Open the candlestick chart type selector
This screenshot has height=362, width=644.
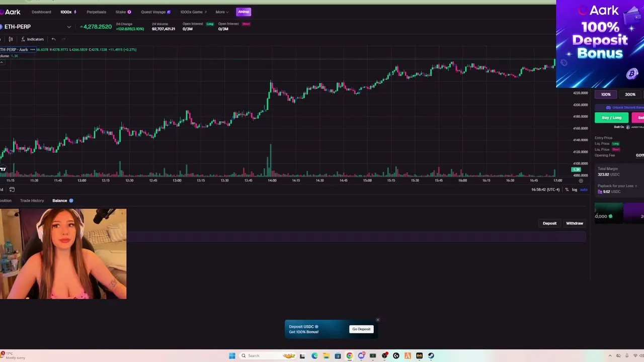click(x=11, y=39)
